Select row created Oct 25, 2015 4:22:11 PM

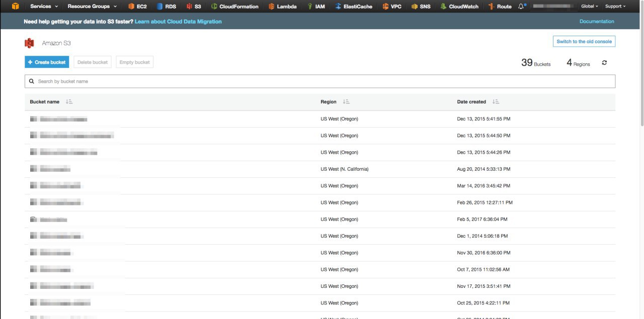point(320,303)
